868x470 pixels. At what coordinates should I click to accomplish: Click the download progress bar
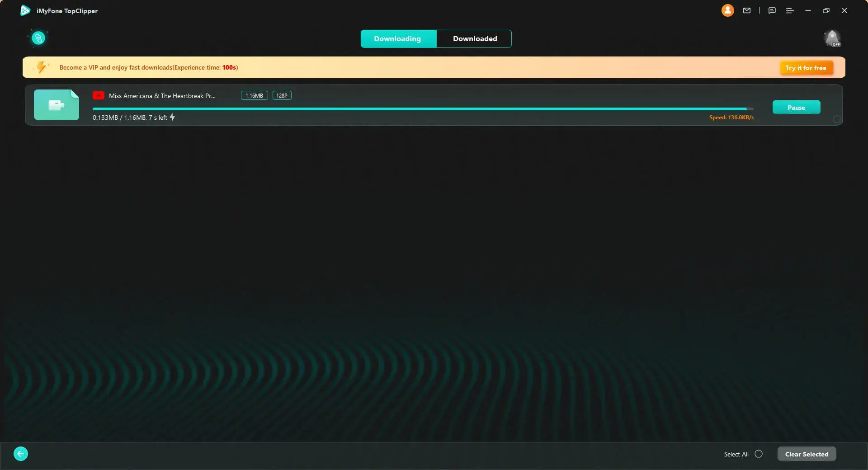[x=423, y=109]
